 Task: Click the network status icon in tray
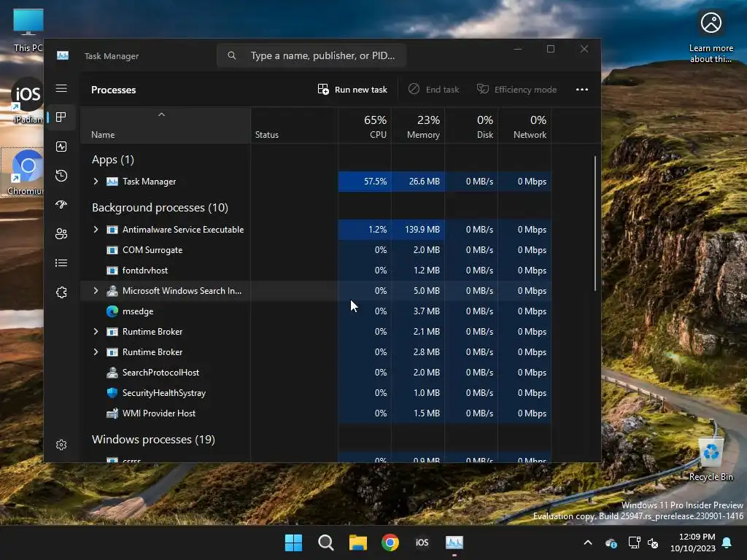click(x=634, y=542)
